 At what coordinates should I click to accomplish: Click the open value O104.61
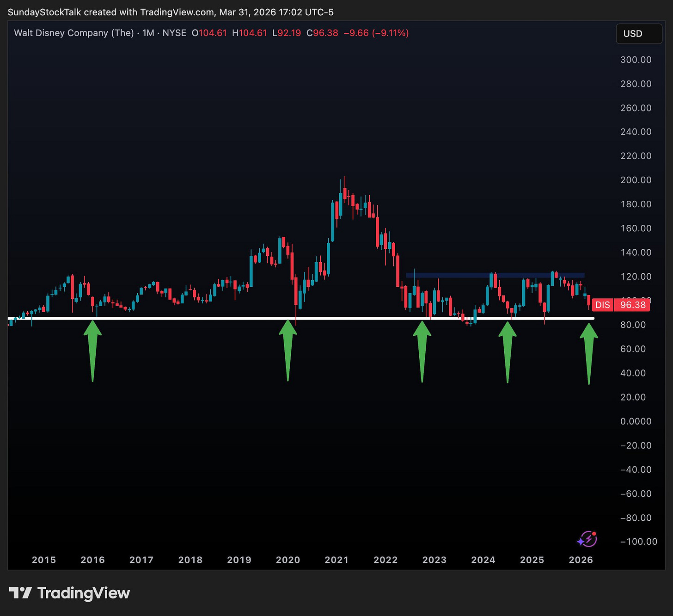[209, 33]
